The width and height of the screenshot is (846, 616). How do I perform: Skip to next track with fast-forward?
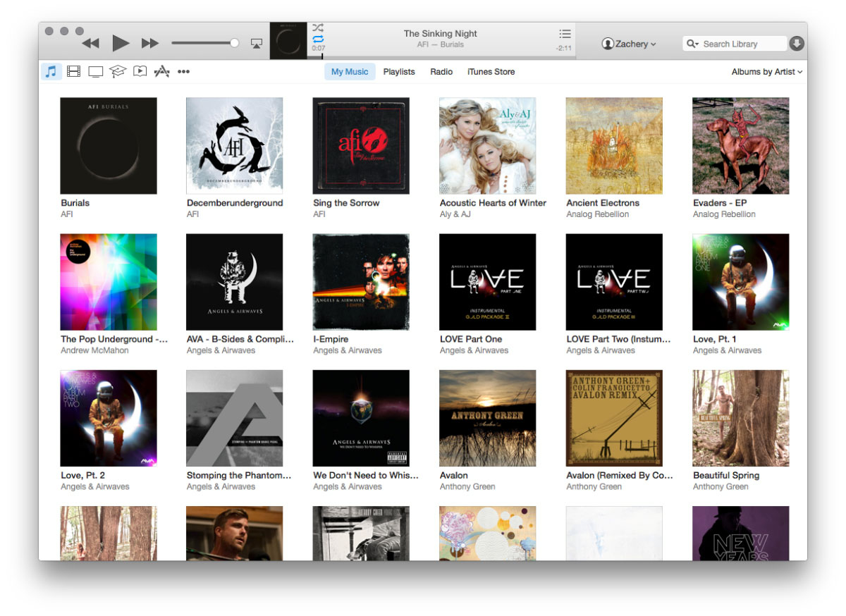pos(150,44)
